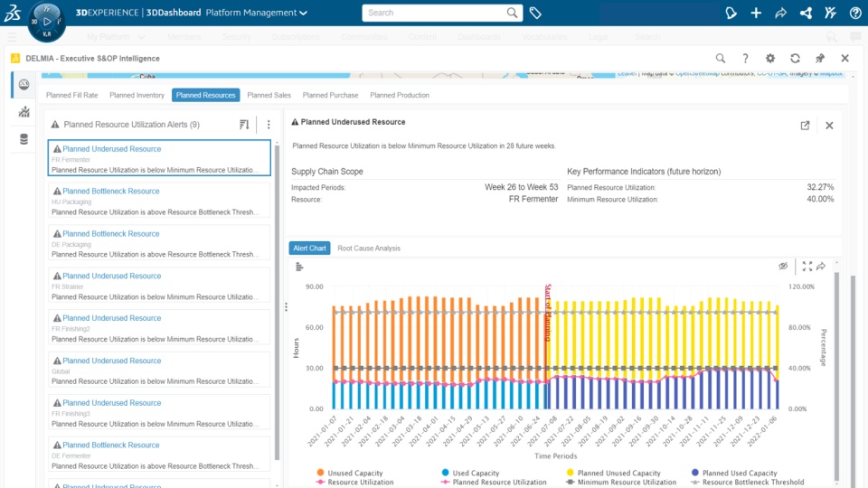868x488 pixels.
Task: Select the analytics chart sidebar icon
Action: tap(24, 112)
